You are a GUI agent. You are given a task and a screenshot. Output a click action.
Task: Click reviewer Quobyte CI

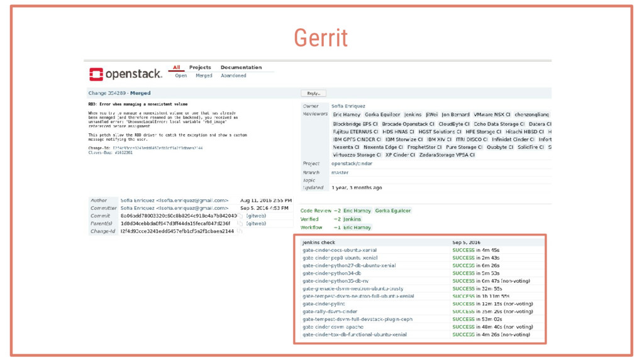click(x=500, y=147)
